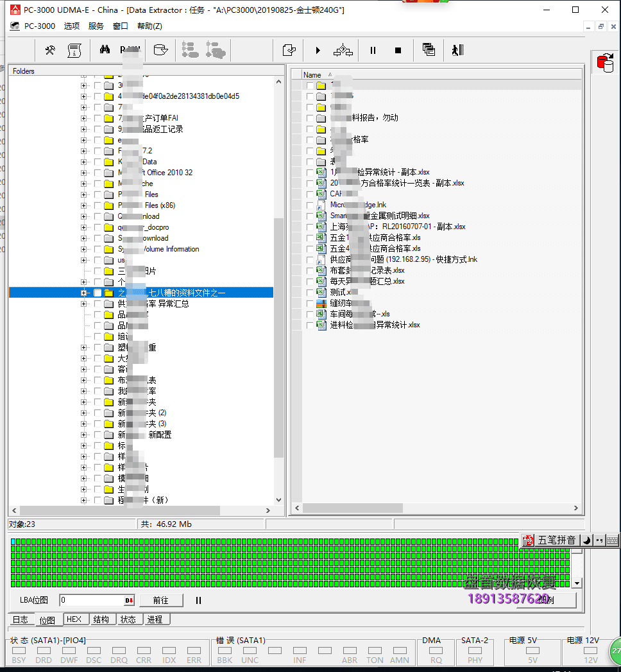Tick checkbox beside Office 2010 32 folder
The image size is (621, 672).
98,173
